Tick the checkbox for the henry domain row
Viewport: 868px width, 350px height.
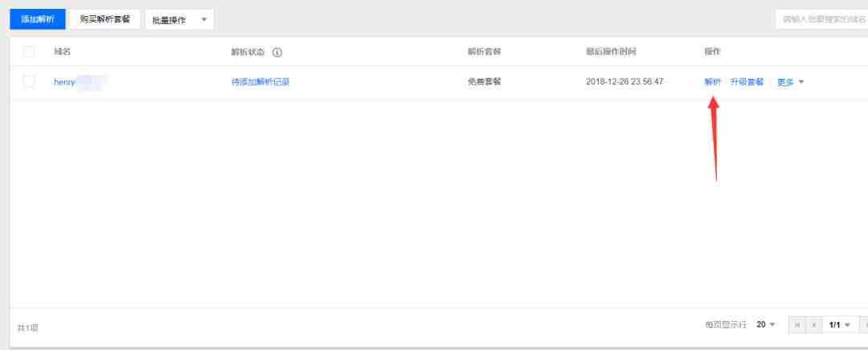(x=29, y=82)
